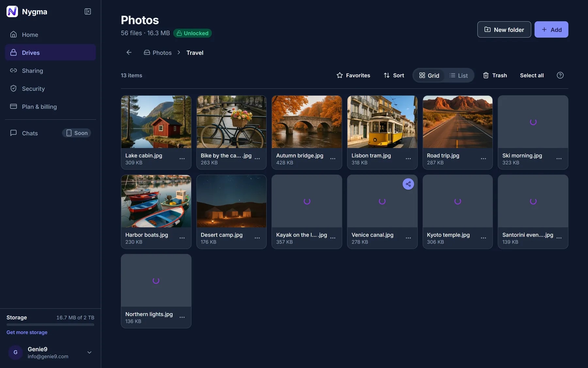Open the Lake cabin thumbnail
The width and height of the screenshot is (588, 368).
(x=156, y=122)
